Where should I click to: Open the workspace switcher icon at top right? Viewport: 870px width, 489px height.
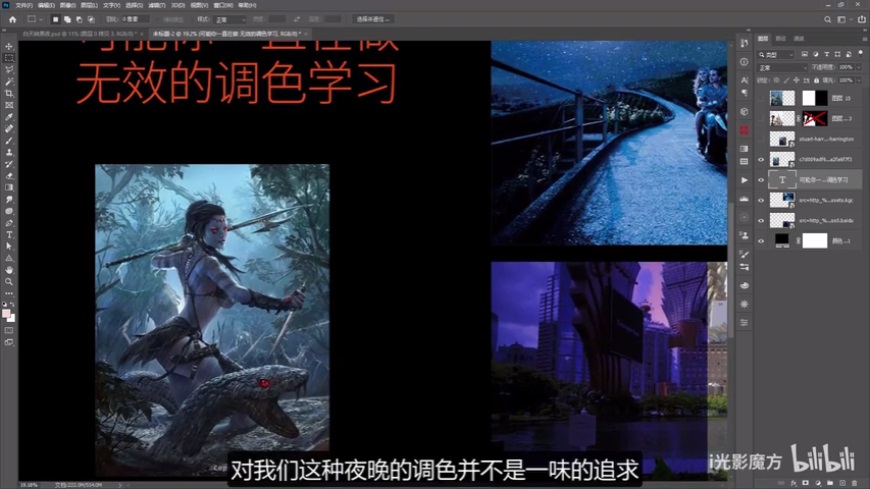point(842,19)
